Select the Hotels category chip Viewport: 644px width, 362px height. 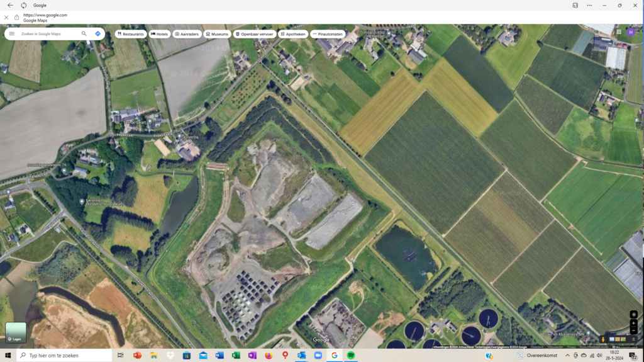tap(159, 34)
